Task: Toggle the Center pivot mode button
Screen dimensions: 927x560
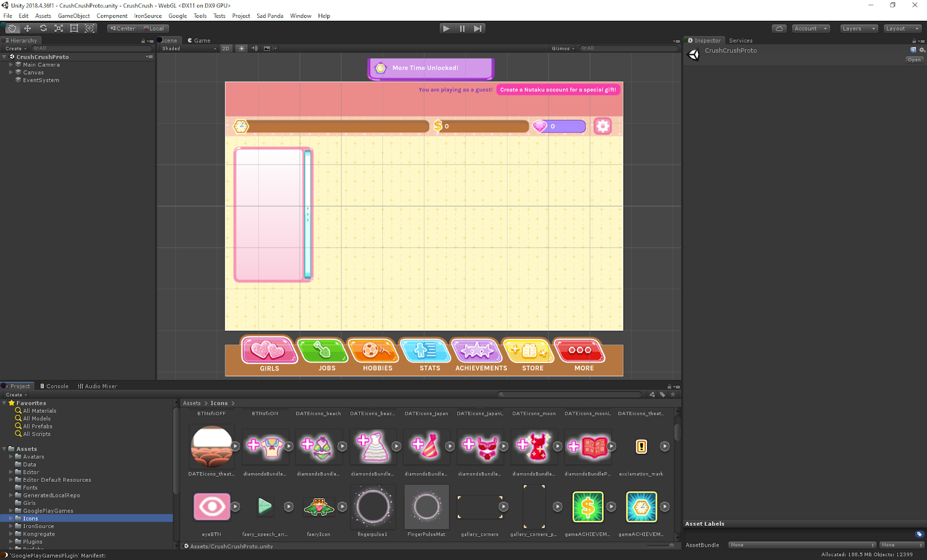Action: point(123,28)
